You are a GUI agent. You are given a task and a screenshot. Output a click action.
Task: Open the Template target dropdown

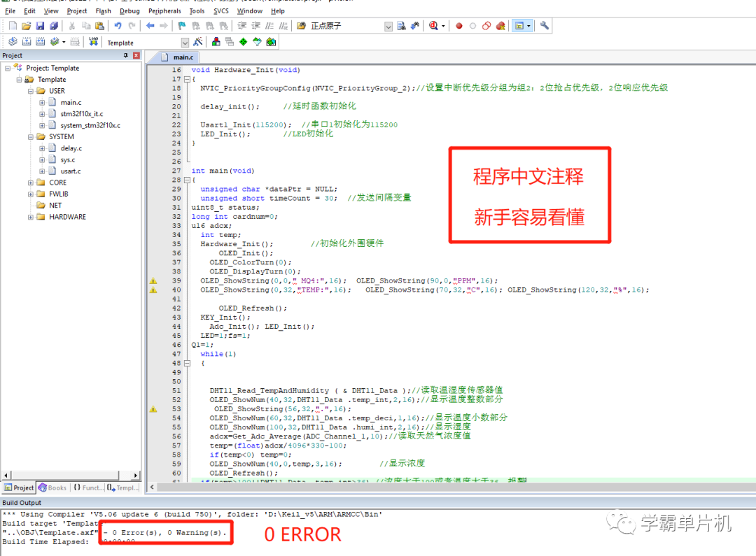(x=185, y=43)
